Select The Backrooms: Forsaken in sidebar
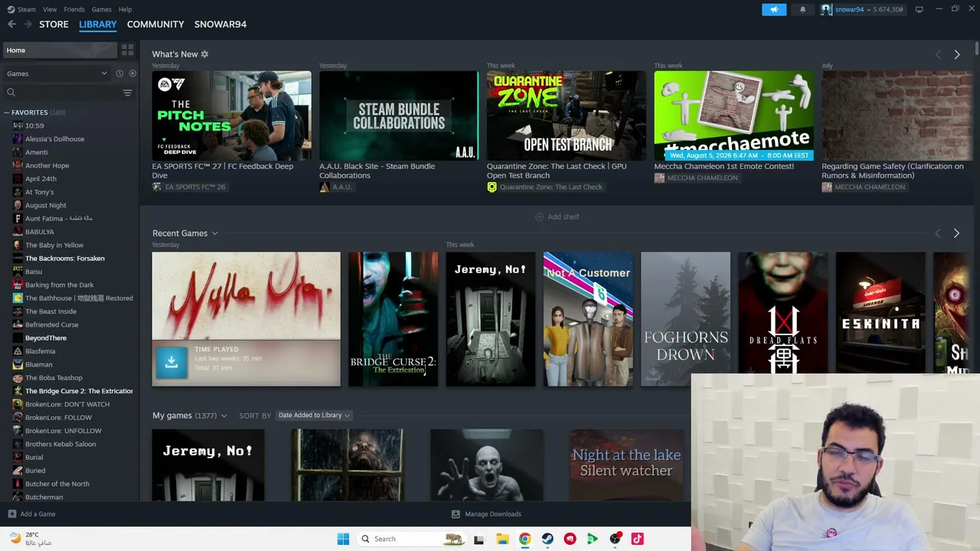Screen dimensions: 980x551 click(x=65, y=259)
